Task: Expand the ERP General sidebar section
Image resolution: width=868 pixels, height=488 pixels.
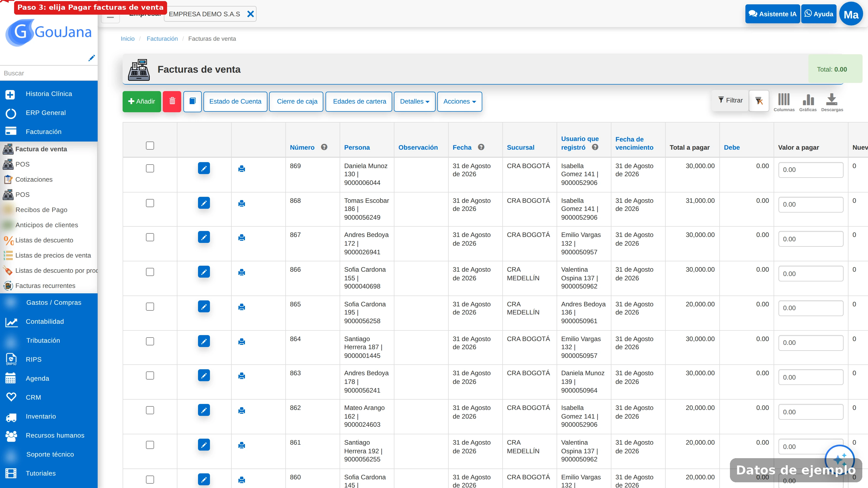Action: pos(49,113)
